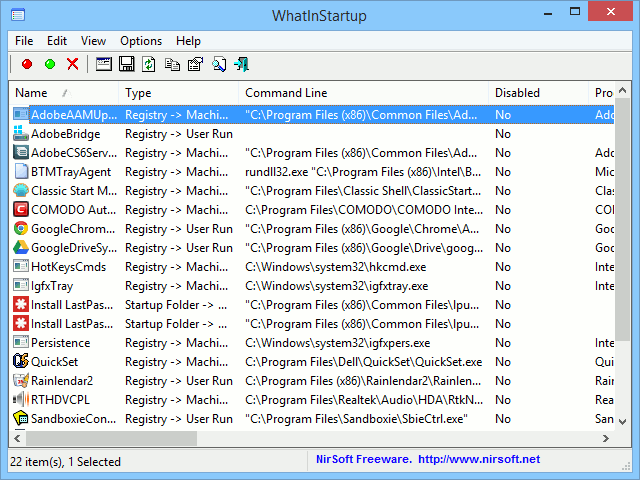Click the Refresh toolbar icon
The image size is (640, 480).
point(149,64)
